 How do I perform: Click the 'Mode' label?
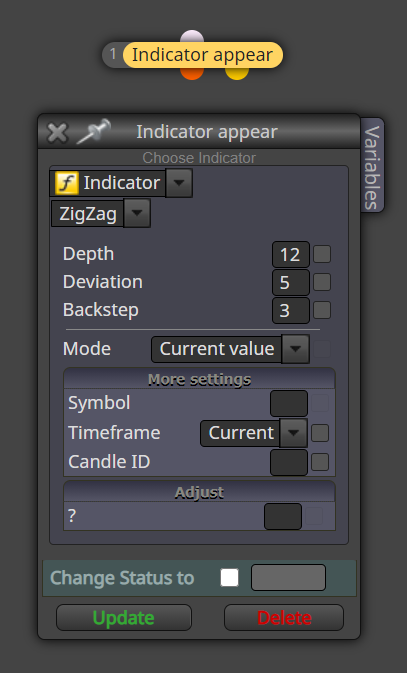(x=87, y=349)
